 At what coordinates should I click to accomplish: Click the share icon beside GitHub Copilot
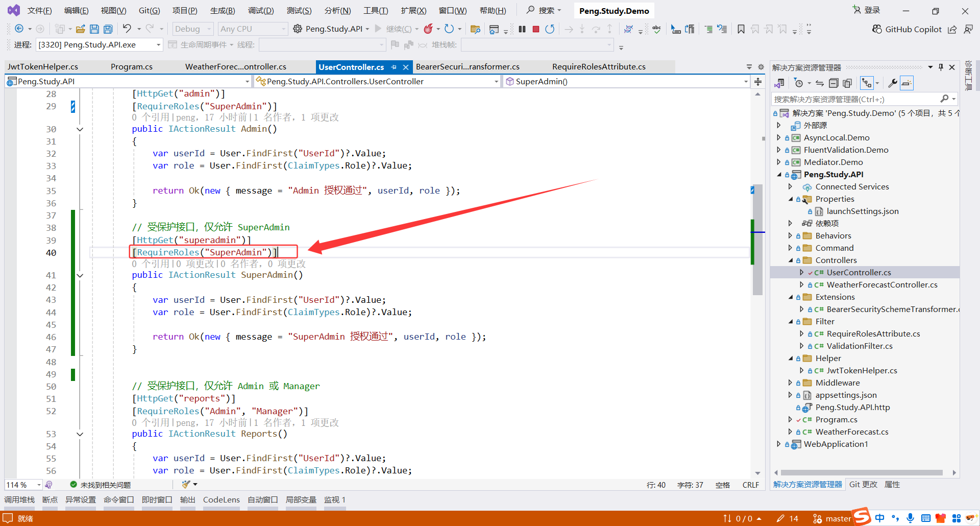[x=952, y=29]
